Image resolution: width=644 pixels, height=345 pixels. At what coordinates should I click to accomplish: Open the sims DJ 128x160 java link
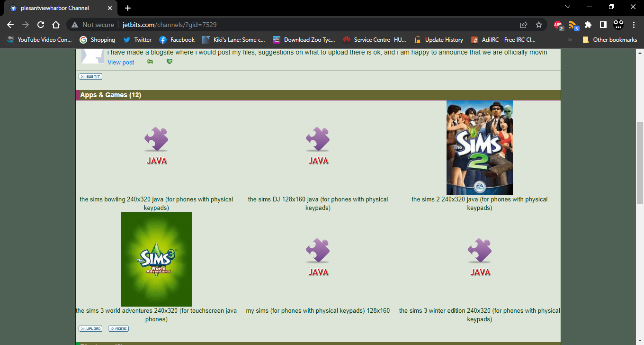pyautogui.click(x=318, y=203)
